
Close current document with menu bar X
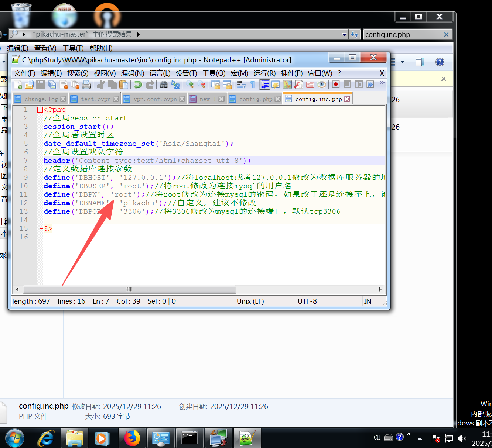382,73
